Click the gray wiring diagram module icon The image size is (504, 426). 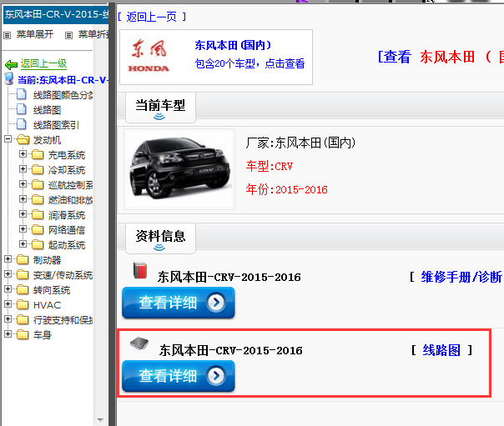[139, 343]
